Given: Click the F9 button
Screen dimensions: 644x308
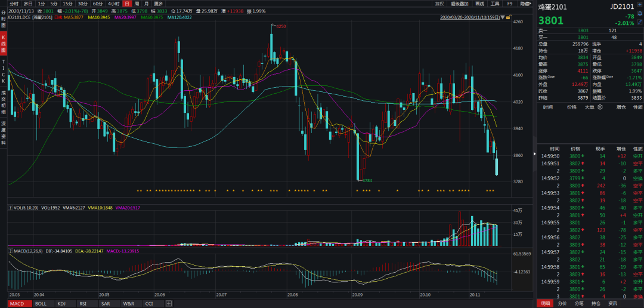Looking at the screenshot, I should (510, 4).
